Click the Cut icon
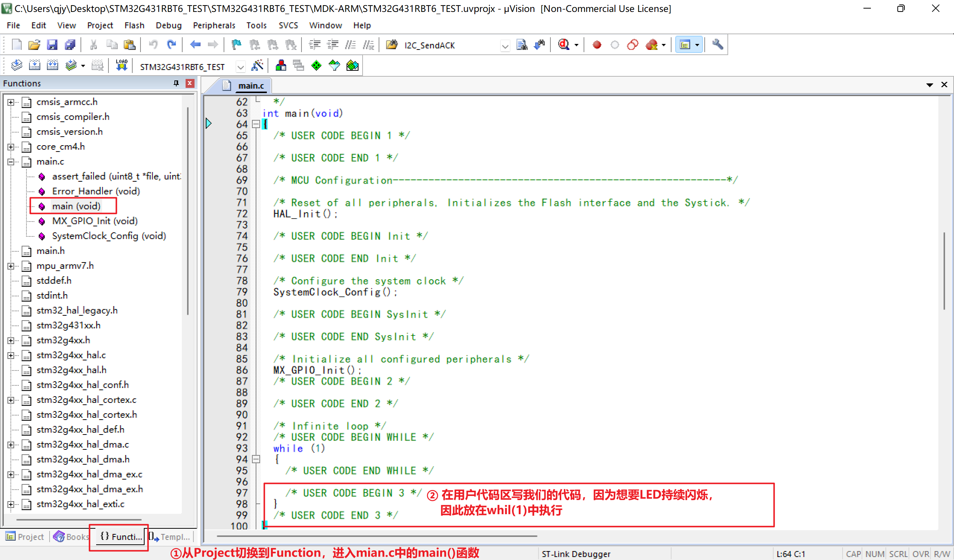Image resolution: width=954 pixels, height=560 pixels. pos(94,45)
